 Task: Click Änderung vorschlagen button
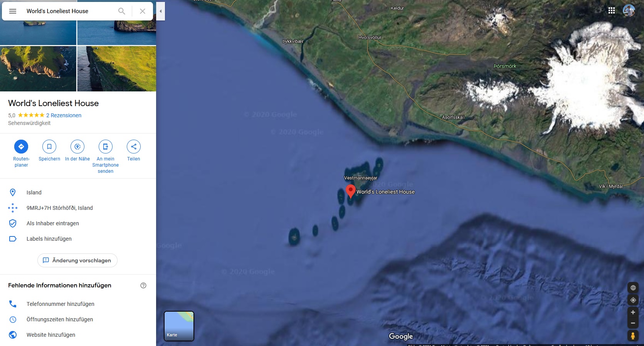[x=77, y=260]
